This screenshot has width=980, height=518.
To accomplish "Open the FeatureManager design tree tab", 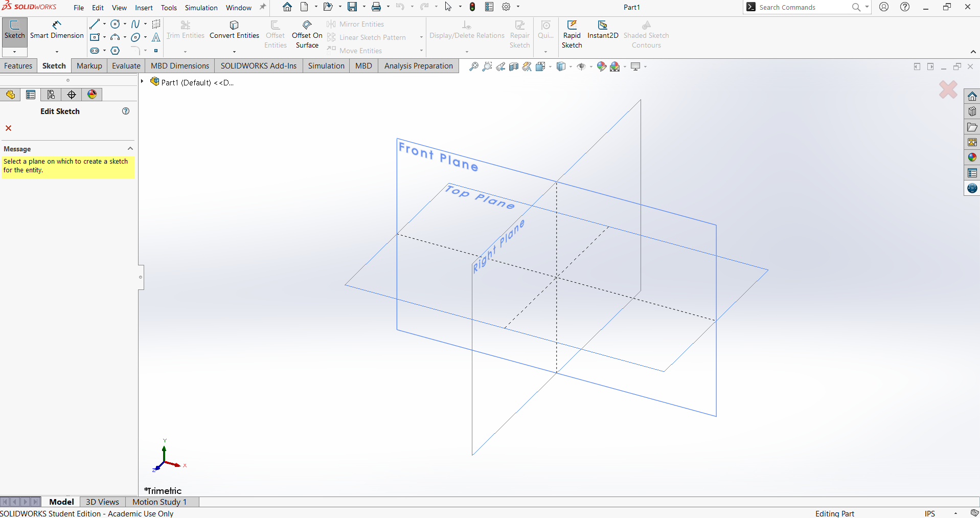I will pos(10,95).
